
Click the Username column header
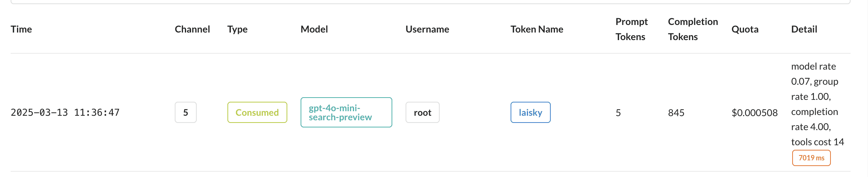pos(427,29)
